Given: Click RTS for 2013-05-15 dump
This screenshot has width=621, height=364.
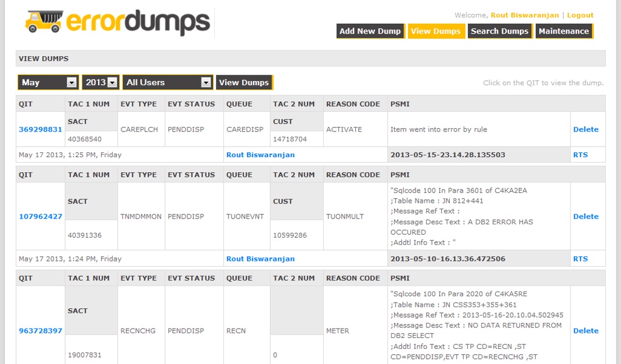Looking at the screenshot, I should coord(580,155).
